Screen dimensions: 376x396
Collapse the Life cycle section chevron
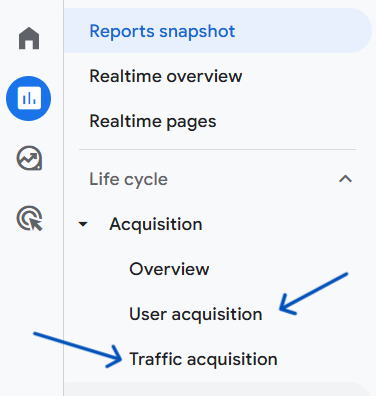click(x=345, y=179)
